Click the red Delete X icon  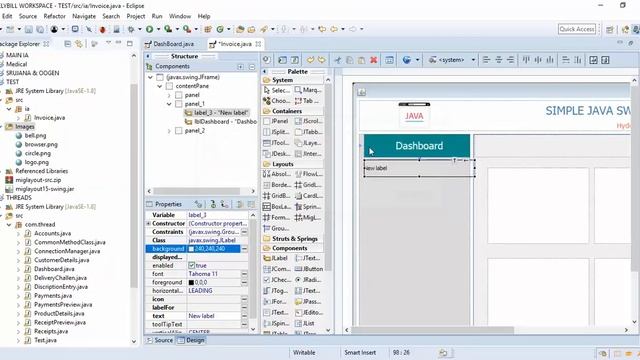point(373,60)
